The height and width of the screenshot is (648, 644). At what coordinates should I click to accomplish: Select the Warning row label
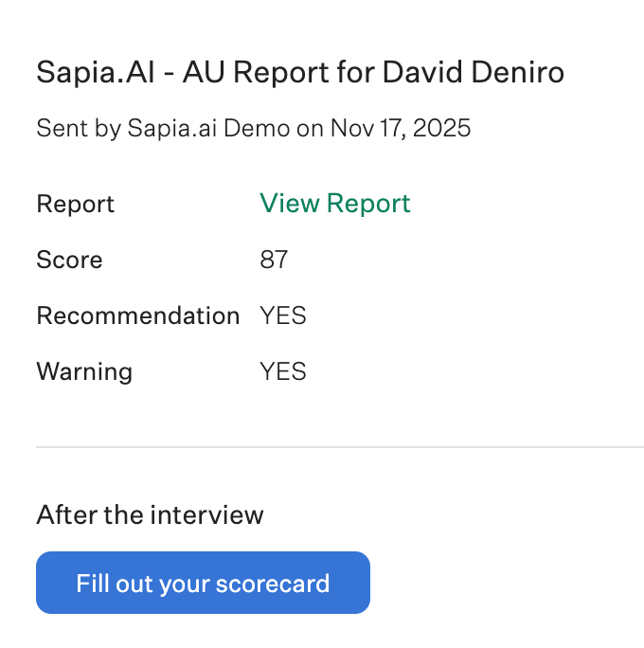click(x=84, y=371)
